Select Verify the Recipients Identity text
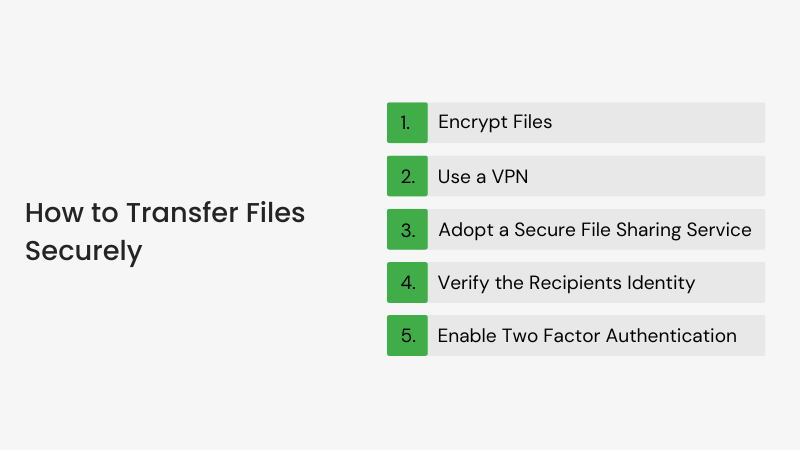 566,283
